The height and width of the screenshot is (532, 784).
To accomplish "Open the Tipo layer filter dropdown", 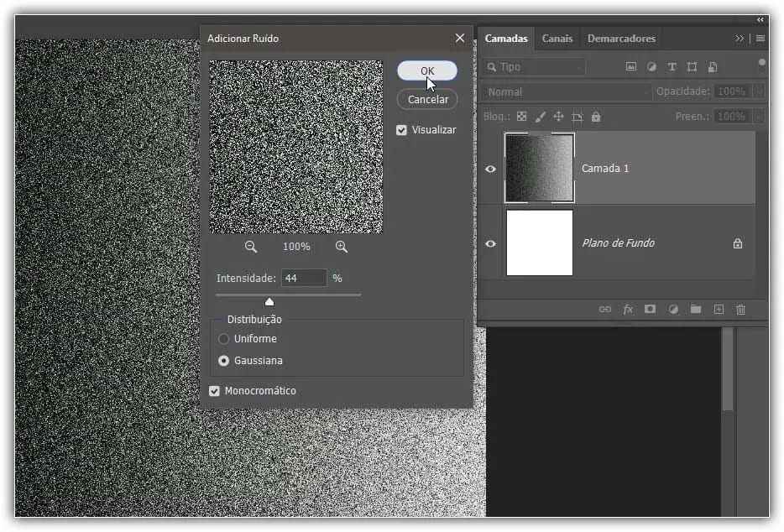I will pyautogui.click(x=534, y=67).
